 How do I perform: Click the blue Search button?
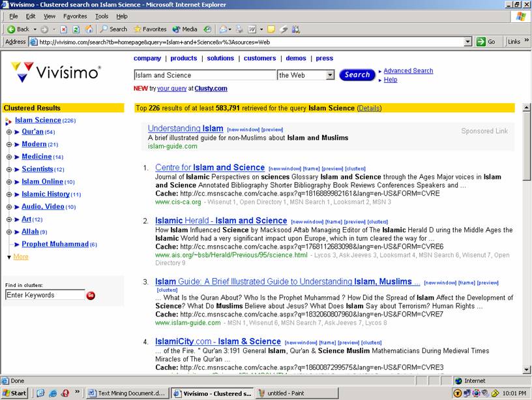pos(357,74)
